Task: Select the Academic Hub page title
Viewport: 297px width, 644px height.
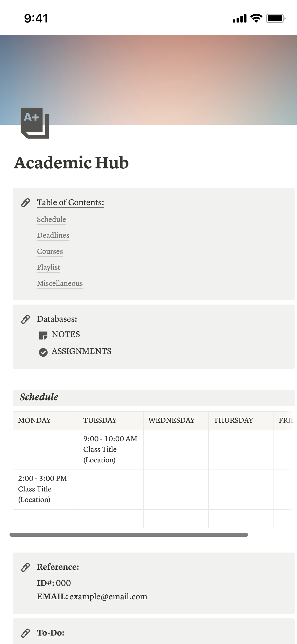Action: 71,163
